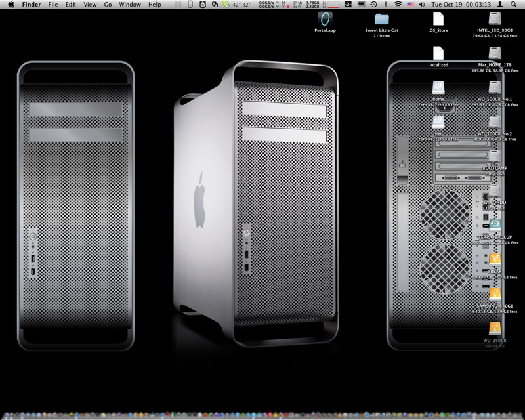Select the WD_500GB_No.2 drive icon
Viewport: 525px width, 420px height.
495,123
